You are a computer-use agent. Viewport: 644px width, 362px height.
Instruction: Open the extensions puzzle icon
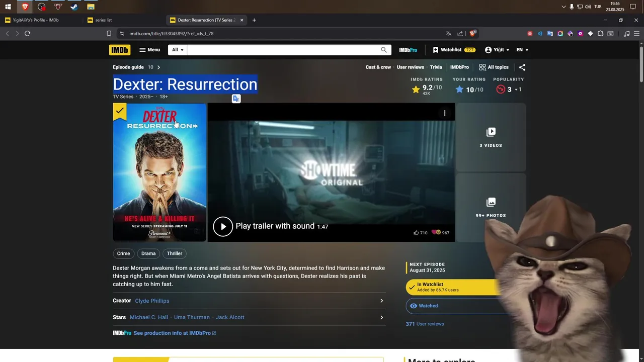tap(600, 34)
